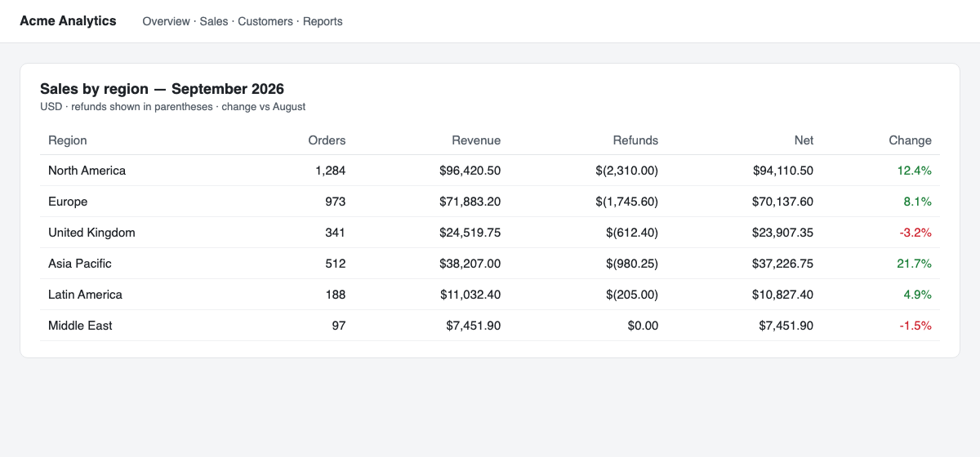Click Middle East Revenue cell $7,451.90
This screenshot has height=457, width=980.
click(x=473, y=326)
